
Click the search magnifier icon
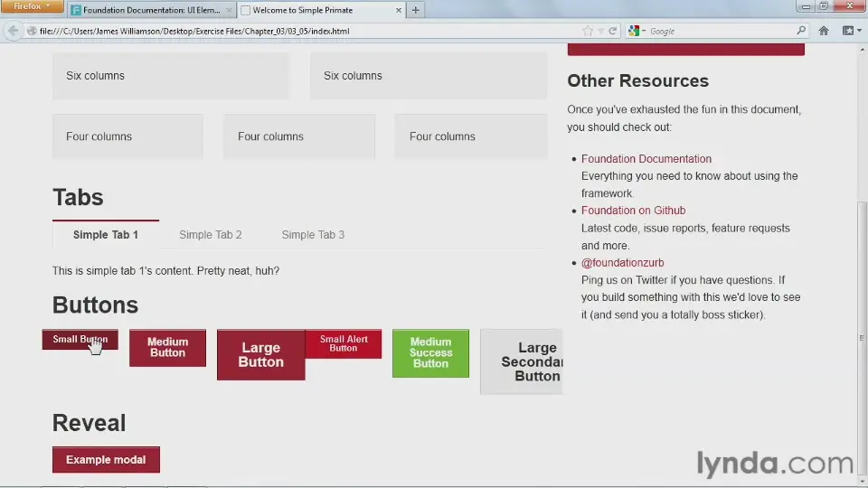[x=800, y=31]
